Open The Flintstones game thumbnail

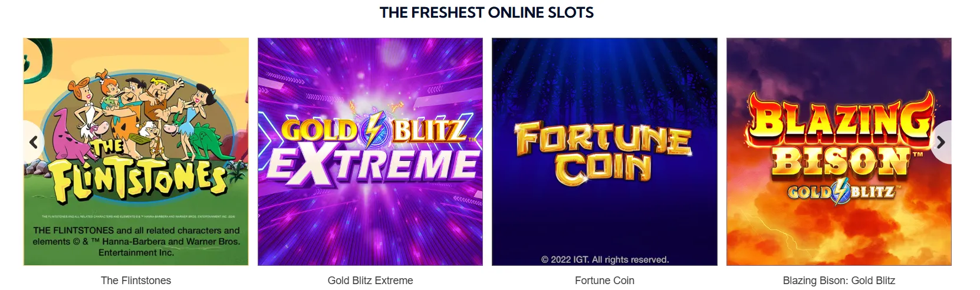point(136,151)
